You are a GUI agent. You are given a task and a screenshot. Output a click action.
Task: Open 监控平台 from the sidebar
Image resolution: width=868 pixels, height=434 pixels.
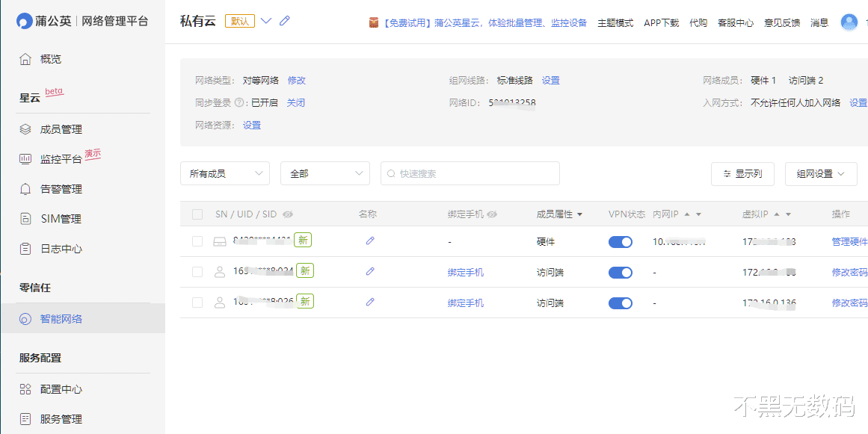click(27, 158)
